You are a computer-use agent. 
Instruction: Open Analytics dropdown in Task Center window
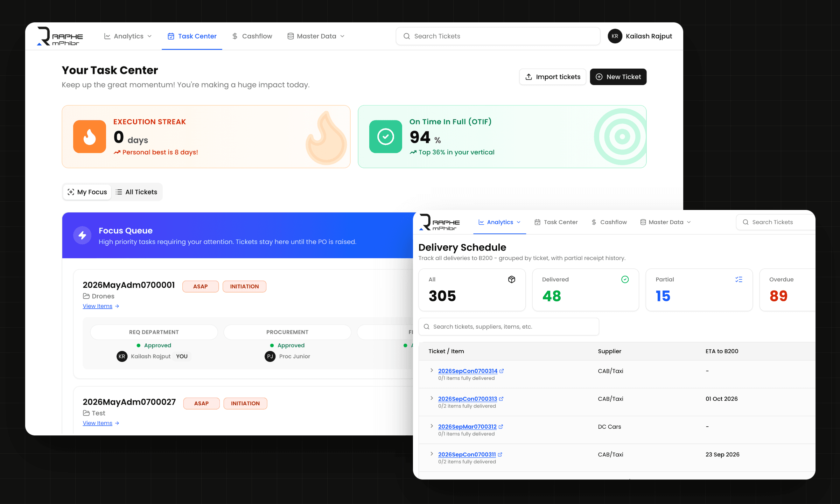(x=128, y=36)
